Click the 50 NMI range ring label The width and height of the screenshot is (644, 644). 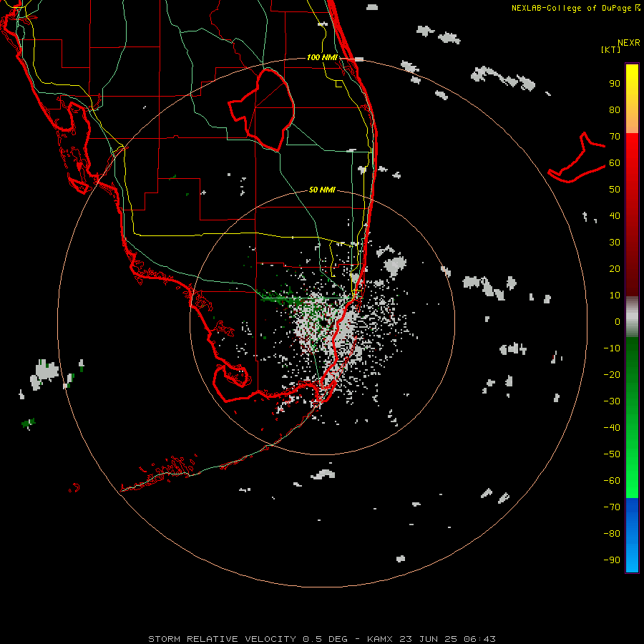coord(322,190)
